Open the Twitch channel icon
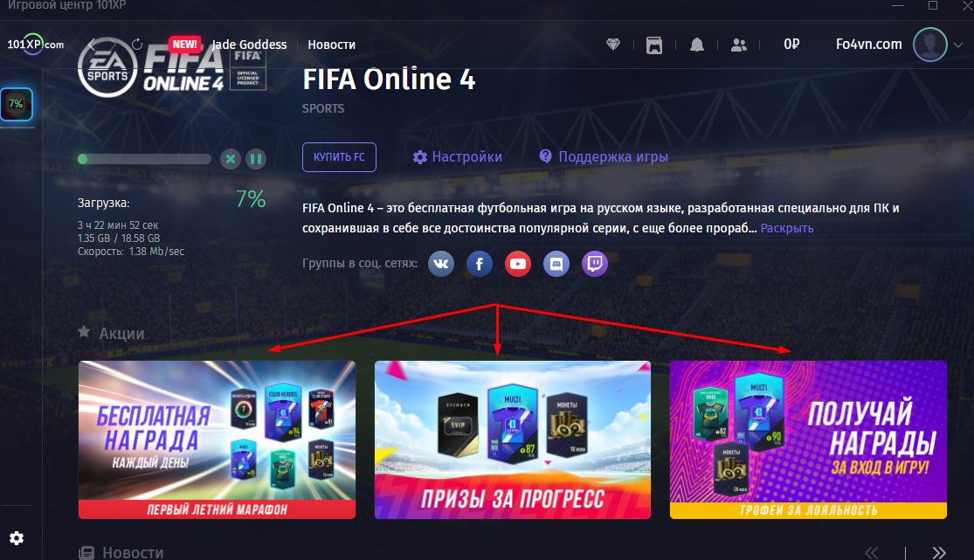 pyautogui.click(x=595, y=264)
